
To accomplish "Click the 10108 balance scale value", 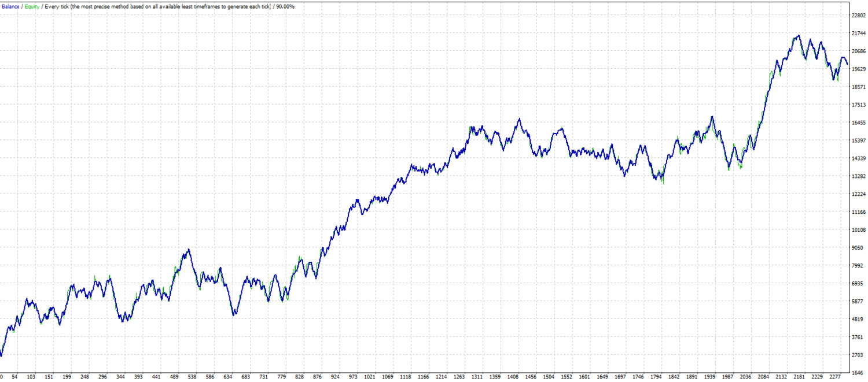I will click(x=858, y=230).
